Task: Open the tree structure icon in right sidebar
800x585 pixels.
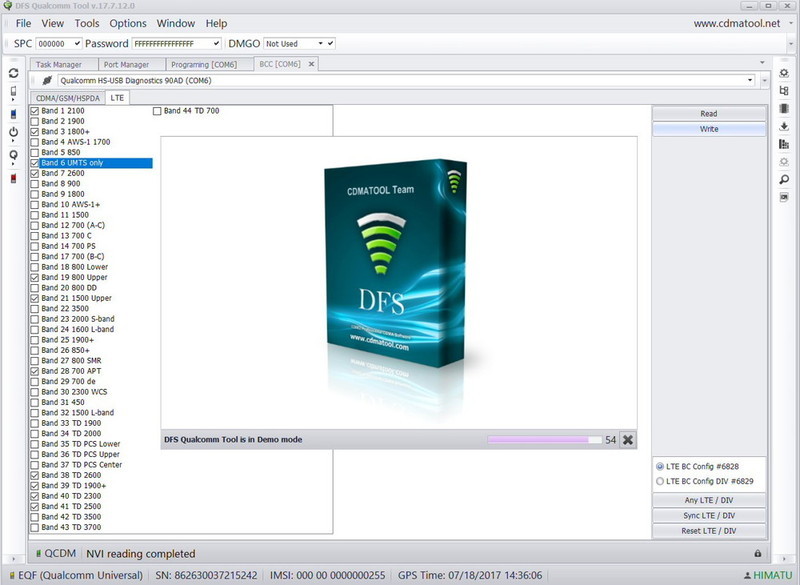Action: click(x=784, y=91)
